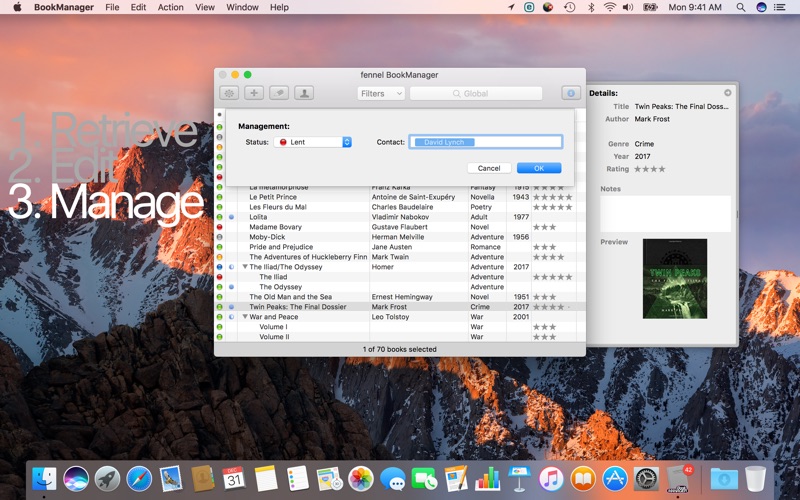Image resolution: width=800 pixels, height=500 pixels.
Task: Close the Details panel with the arrow icon
Action: (x=728, y=93)
